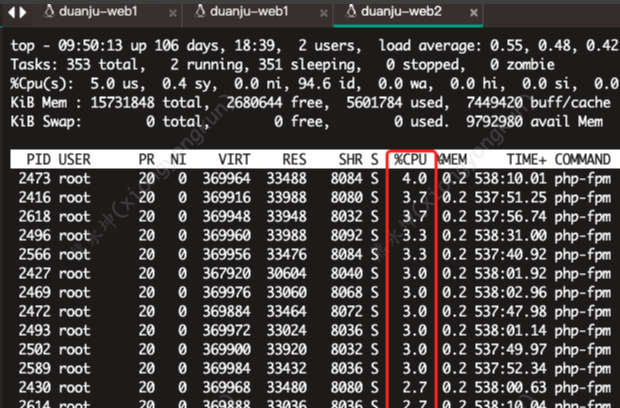Click the right tab scroll arrow
This screenshot has width=620, height=408.
click(23, 12)
